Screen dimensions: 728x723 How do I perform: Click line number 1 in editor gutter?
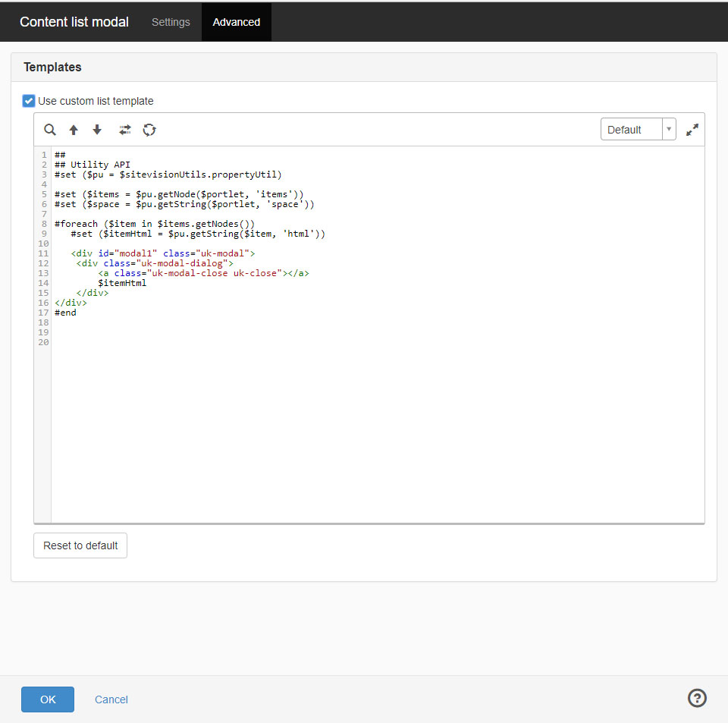(45, 155)
